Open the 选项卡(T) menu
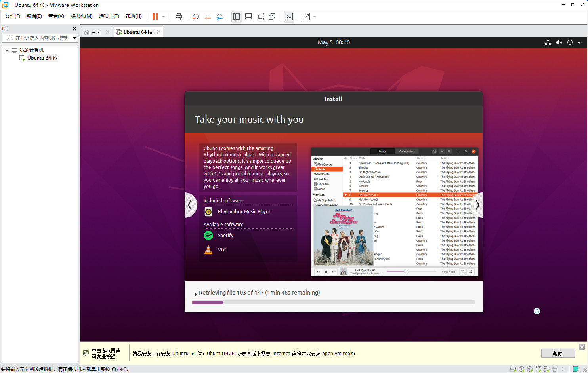 click(x=109, y=16)
